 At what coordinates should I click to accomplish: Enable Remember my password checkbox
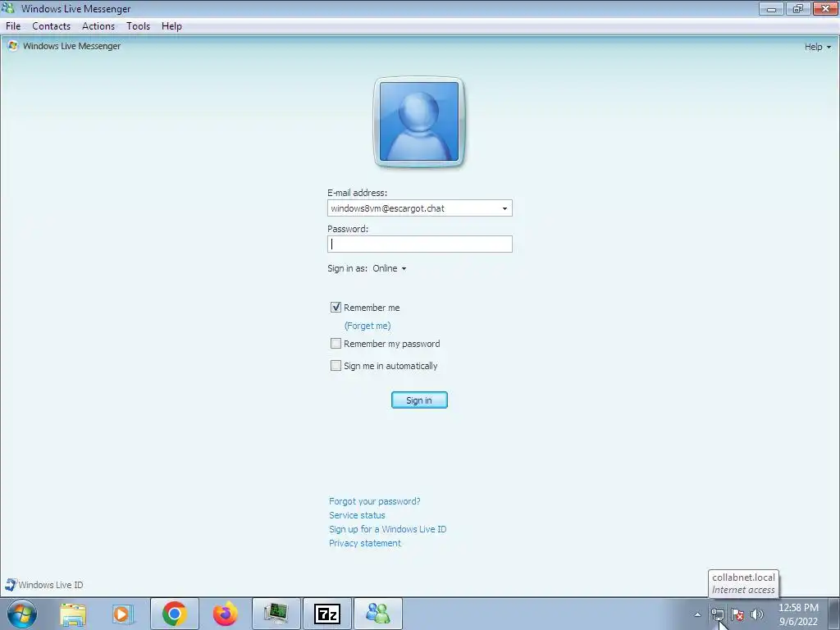pyautogui.click(x=336, y=344)
